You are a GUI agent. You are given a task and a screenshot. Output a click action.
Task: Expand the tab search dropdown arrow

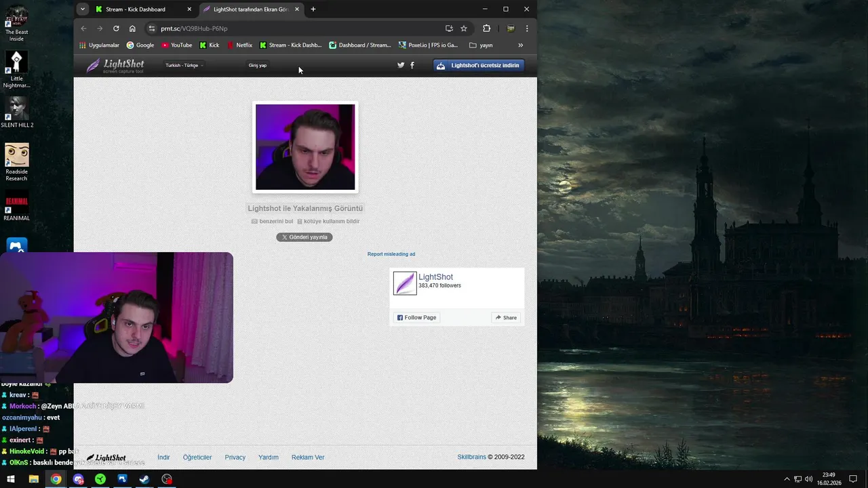83,9
